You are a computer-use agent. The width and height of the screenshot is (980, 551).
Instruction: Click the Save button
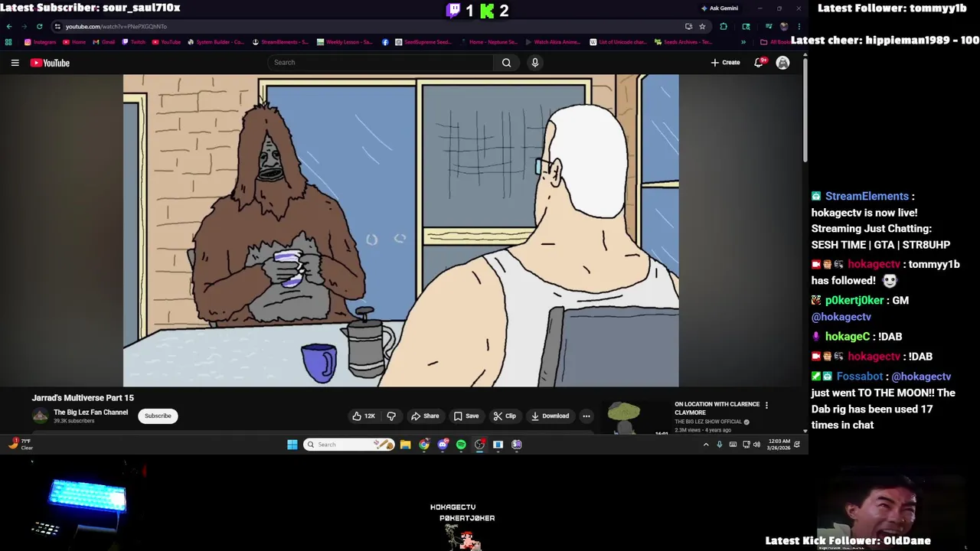click(x=466, y=416)
